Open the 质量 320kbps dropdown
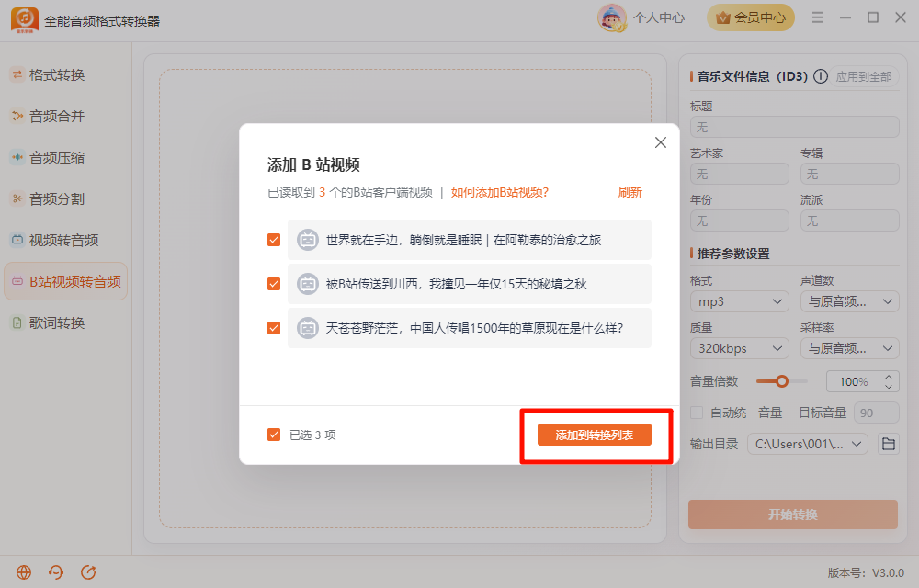 [x=740, y=348]
